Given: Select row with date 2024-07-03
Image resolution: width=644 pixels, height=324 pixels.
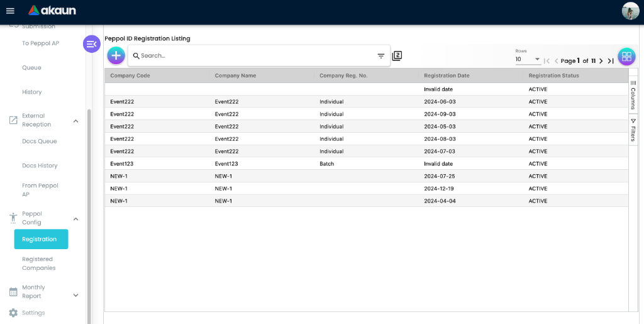Looking at the screenshot, I should coord(367,151).
